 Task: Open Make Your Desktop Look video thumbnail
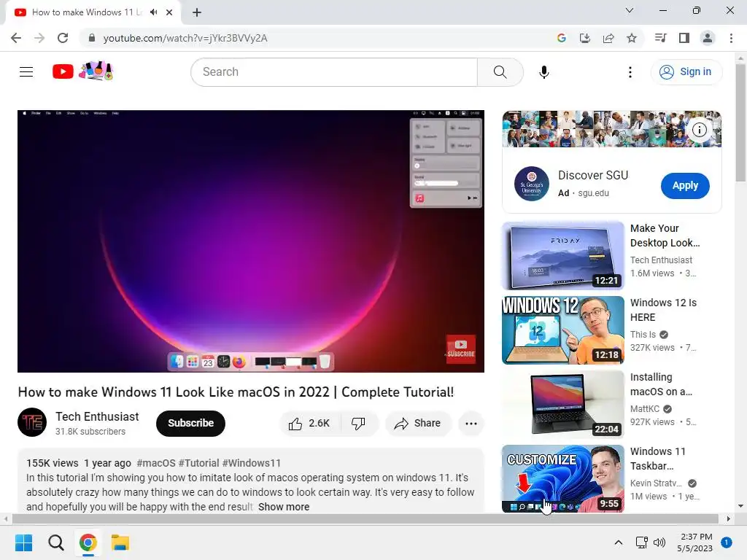(563, 256)
